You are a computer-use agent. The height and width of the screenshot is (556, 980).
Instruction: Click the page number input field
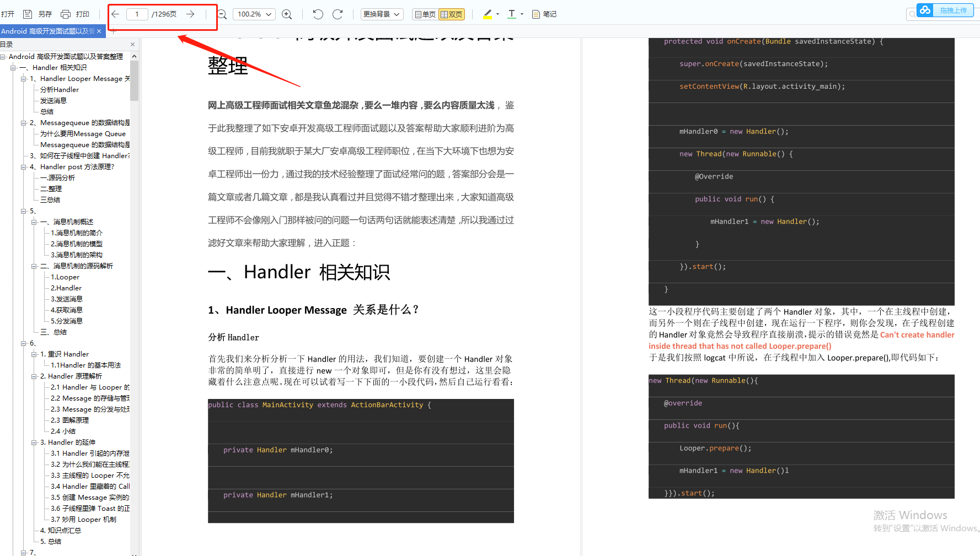[137, 14]
